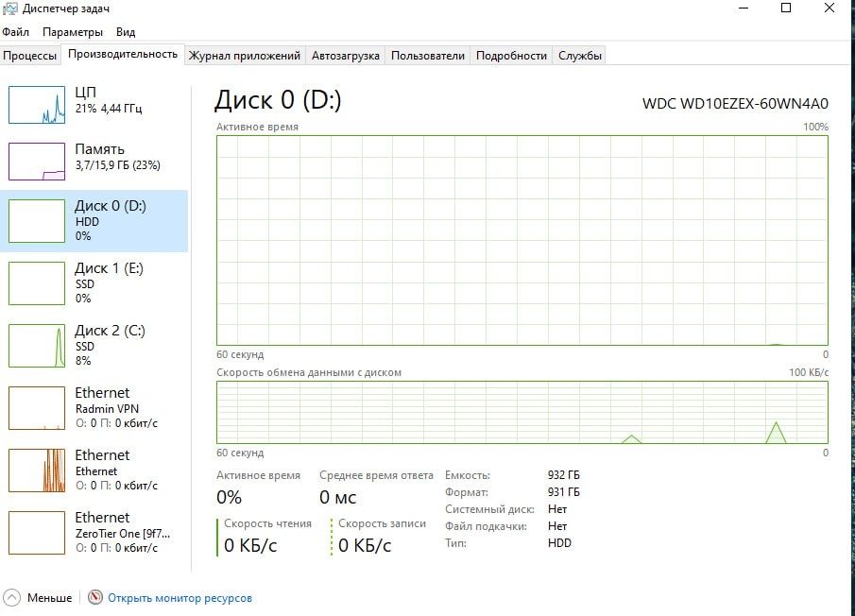The width and height of the screenshot is (855, 616).
Task: Switch to the Журнал приложений tab
Action: pos(245,56)
